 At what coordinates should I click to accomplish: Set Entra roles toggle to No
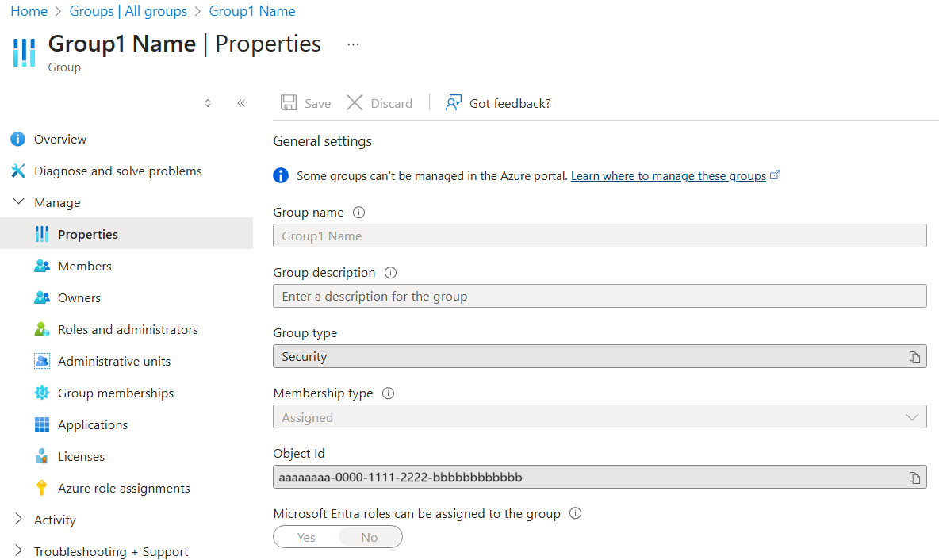click(x=370, y=537)
